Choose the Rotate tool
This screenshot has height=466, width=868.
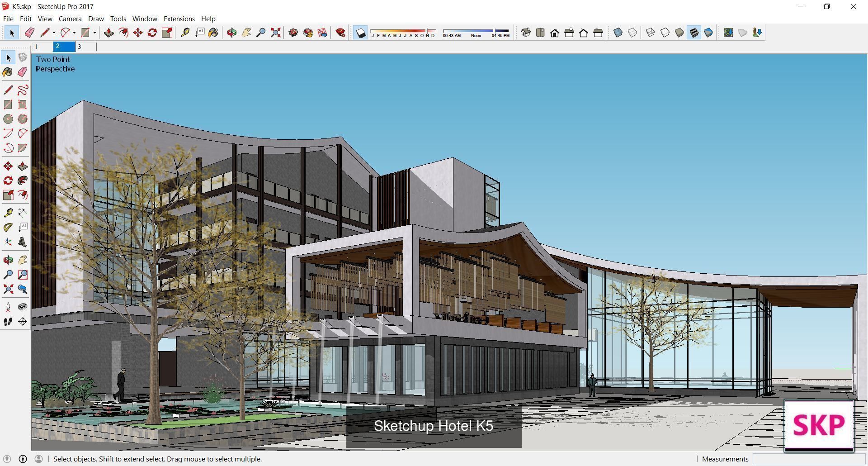coord(151,33)
